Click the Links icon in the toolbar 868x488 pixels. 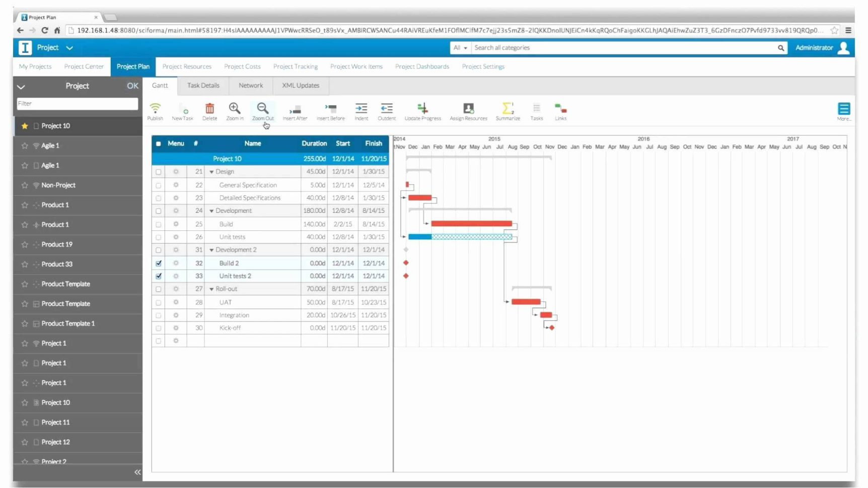coord(560,111)
